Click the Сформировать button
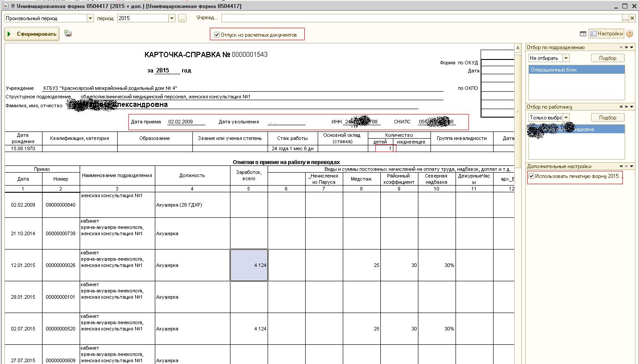The height and width of the screenshot is (364, 639). [32, 34]
